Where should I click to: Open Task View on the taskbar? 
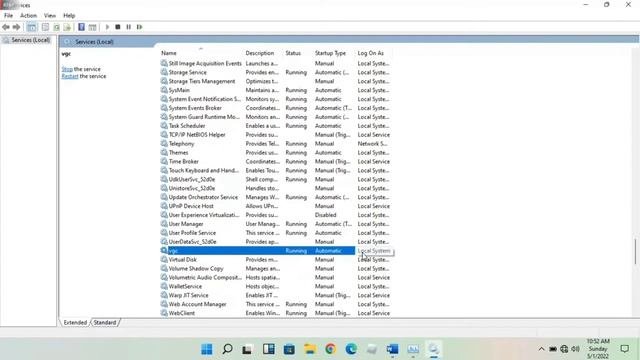[x=247, y=349]
